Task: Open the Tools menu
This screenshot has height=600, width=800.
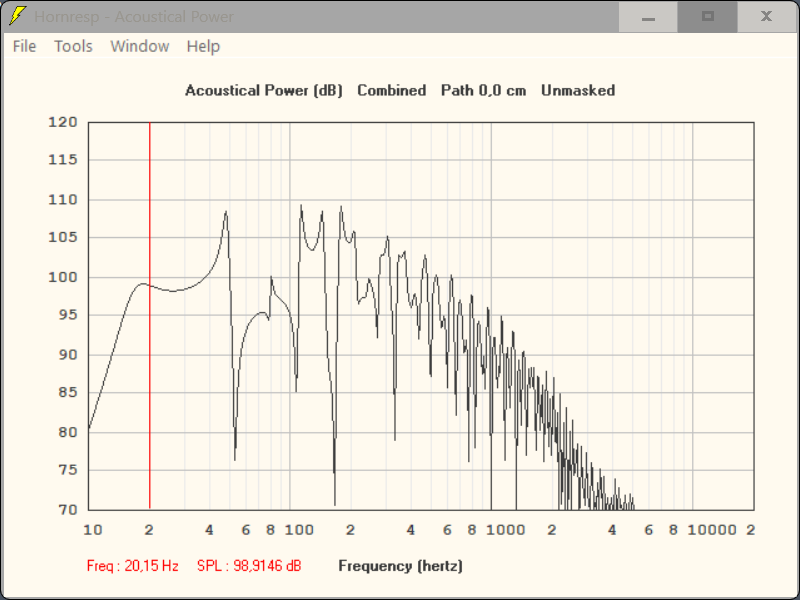Action: click(x=72, y=46)
